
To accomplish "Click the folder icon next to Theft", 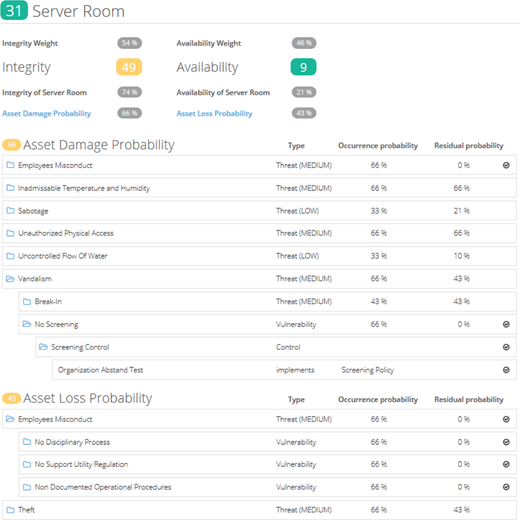I will point(10,510).
